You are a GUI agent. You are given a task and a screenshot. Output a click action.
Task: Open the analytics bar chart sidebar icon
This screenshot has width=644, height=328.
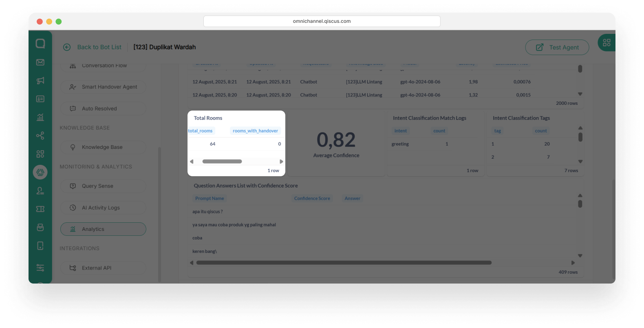40,117
